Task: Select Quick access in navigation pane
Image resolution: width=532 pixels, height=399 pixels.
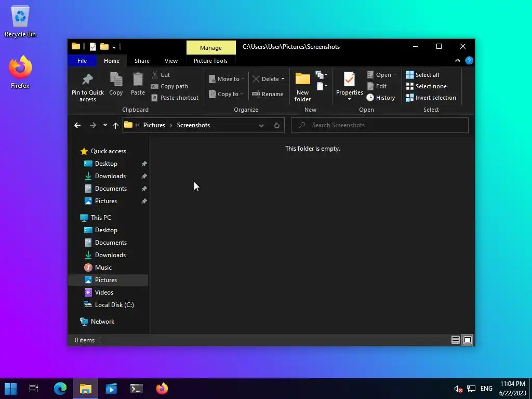Action: pos(108,151)
